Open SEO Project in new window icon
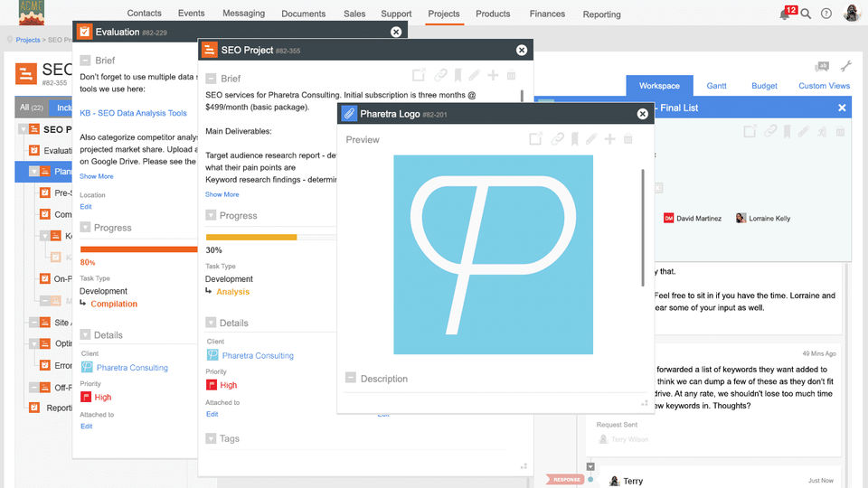Image resolution: width=868 pixels, height=488 pixels. click(419, 75)
